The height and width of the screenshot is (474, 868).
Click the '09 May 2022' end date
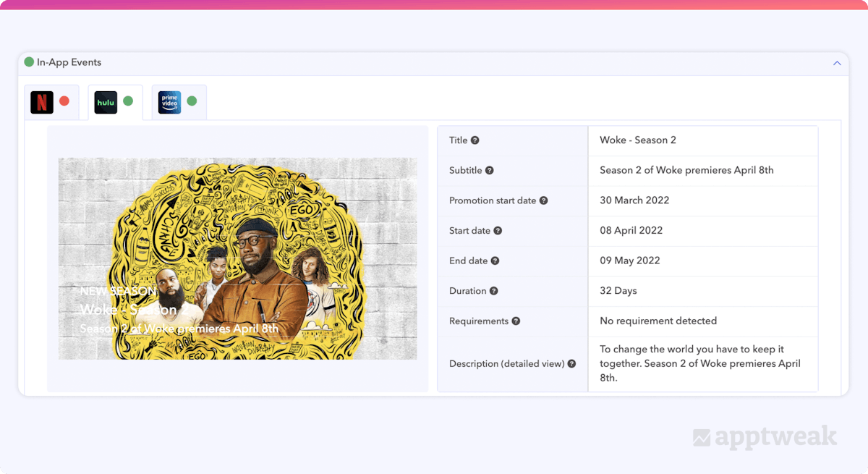(630, 261)
